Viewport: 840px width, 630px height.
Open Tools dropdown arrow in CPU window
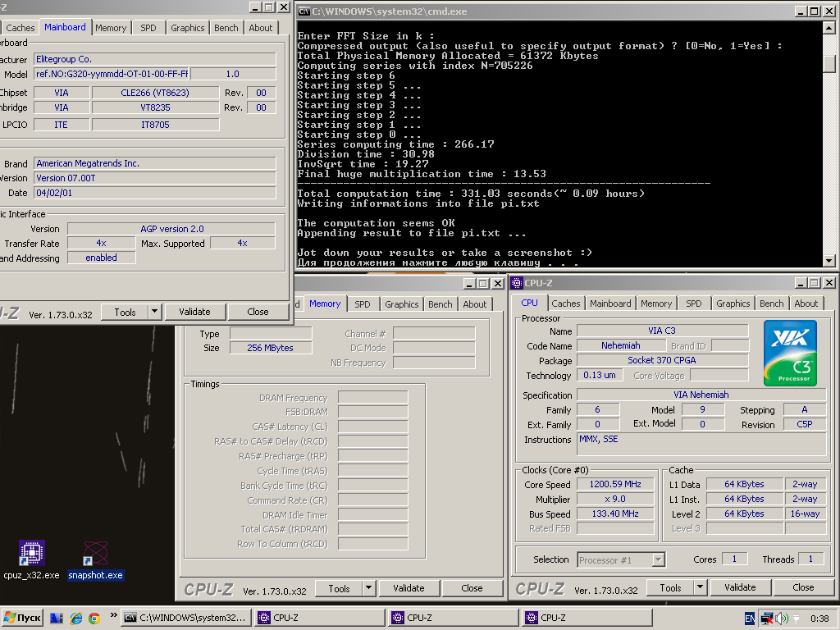pyautogui.click(x=701, y=587)
